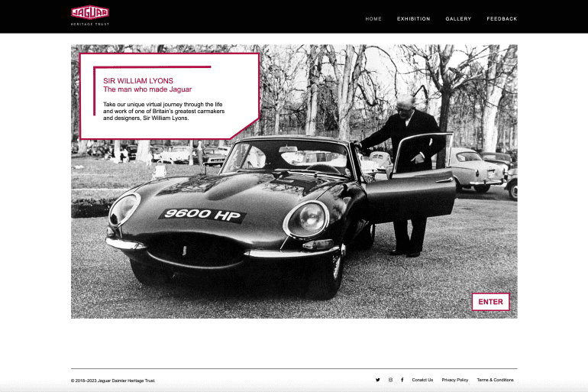Image resolution: width=588 pixels, height=392 pixels.
Task: Click the 'SIR WILLIAM LYONS' heading
Action: pyautogui.click(x=138, y=81)
